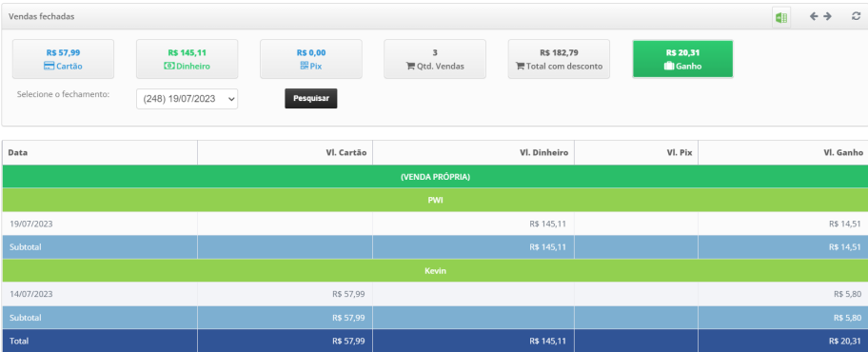Click the Pesquisar button
Viewport: 868px width, 352px height.
pyautogui.click(x=311, y=99)
